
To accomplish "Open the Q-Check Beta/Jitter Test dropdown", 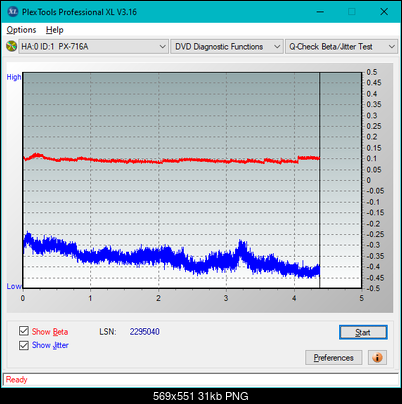I will pos(341,47).
